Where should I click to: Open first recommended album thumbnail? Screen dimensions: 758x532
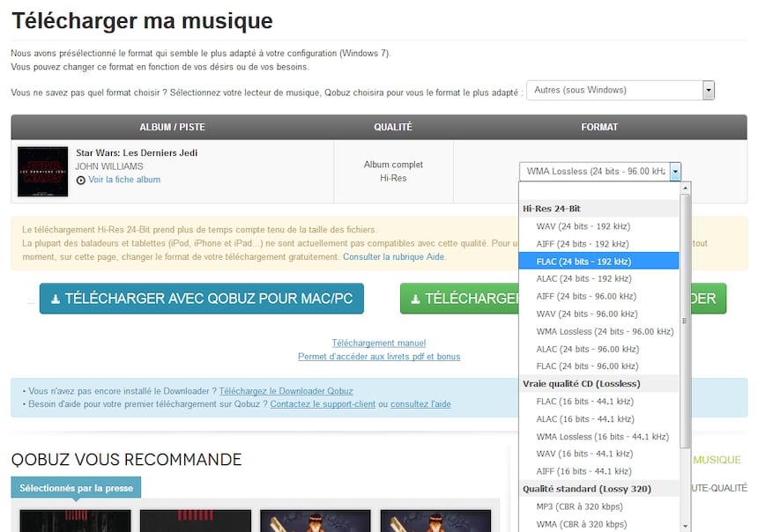(76, 521)
